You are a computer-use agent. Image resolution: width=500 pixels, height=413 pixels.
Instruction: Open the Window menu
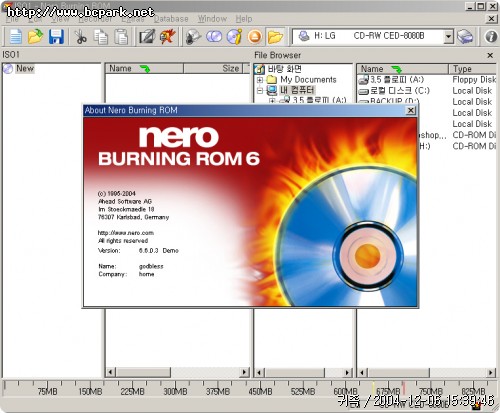[x=212, y=19]
